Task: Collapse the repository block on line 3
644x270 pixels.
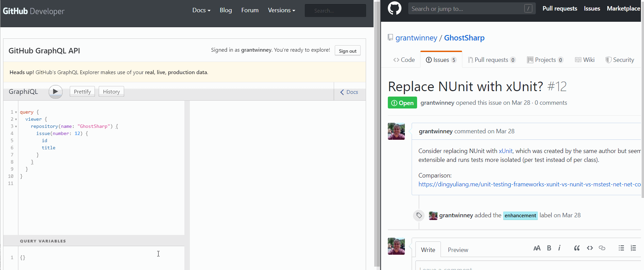Action: tap(16, 126)
